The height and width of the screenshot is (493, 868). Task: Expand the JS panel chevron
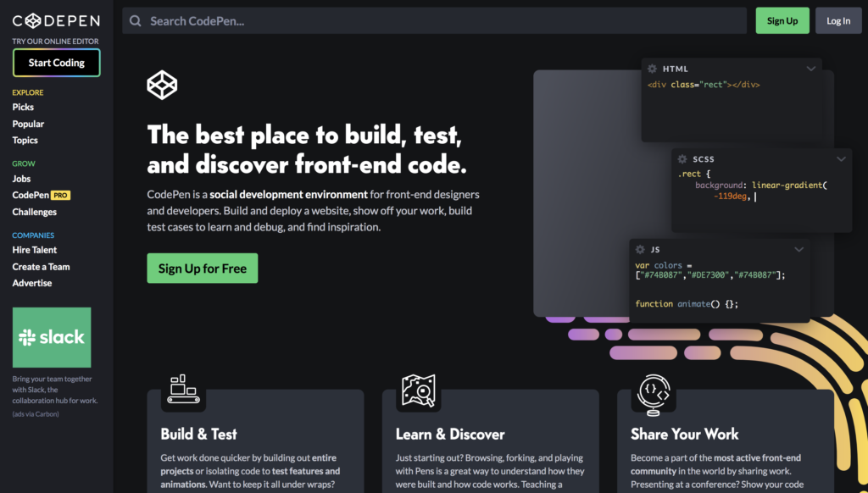[x=798, y=249]
